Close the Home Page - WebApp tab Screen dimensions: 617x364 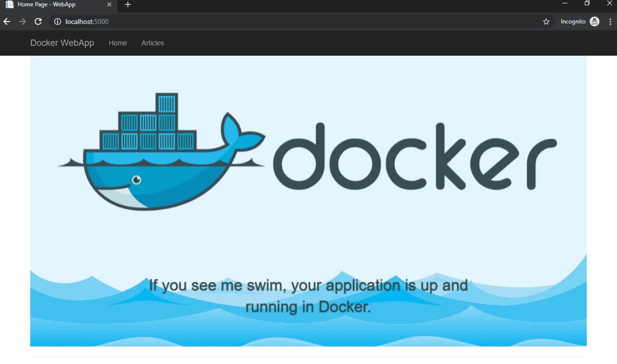point(109,4)
